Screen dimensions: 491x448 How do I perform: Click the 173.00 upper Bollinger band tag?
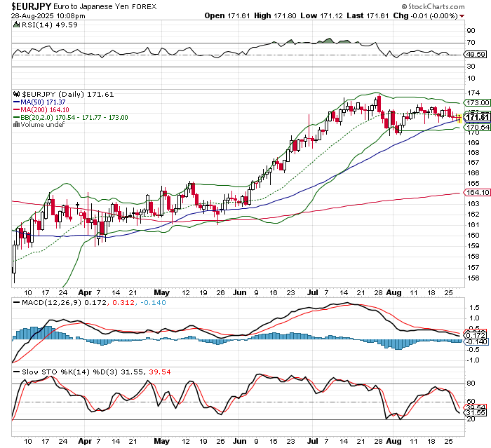[476, 102]
